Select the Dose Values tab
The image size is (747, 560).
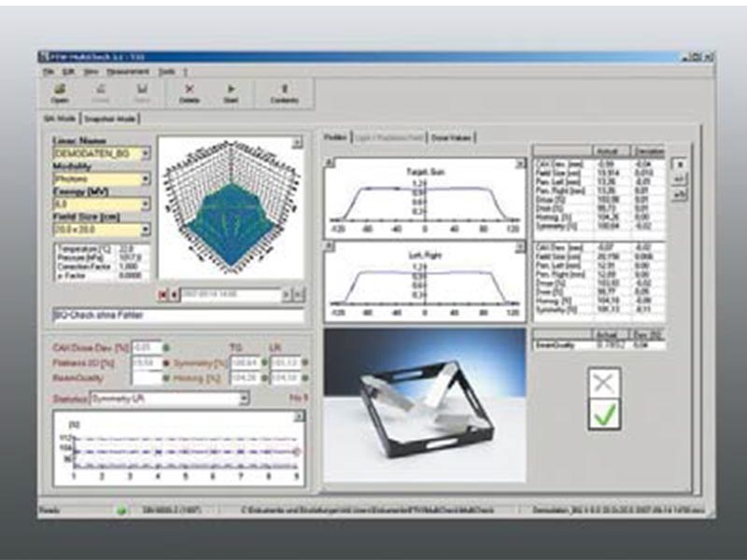coord(451,137)
